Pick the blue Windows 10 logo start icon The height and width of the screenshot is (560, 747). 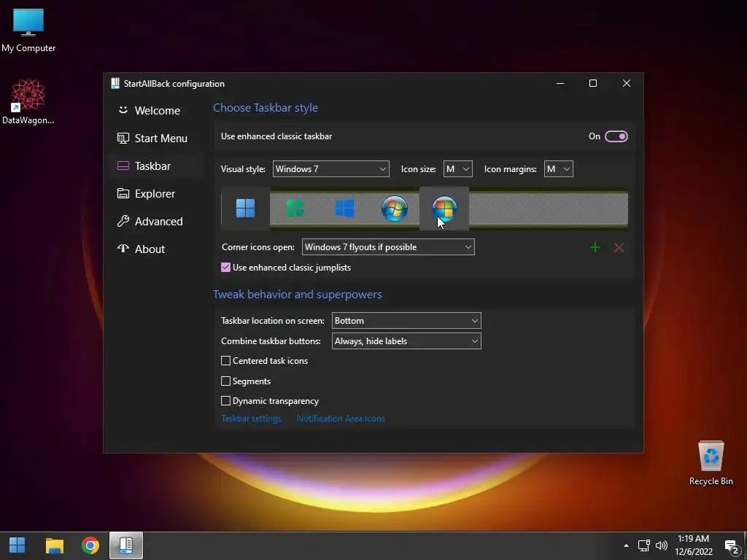[x=344, y=208]
